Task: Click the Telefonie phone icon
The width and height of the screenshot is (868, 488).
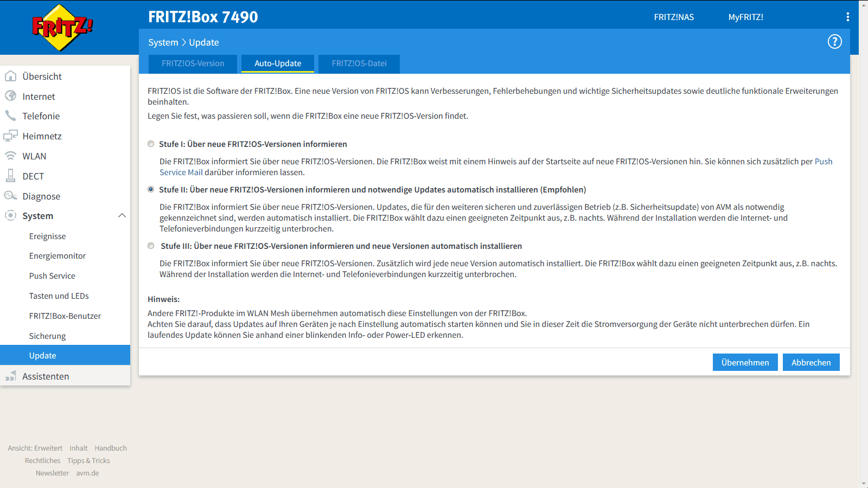Action: point(10,115)
